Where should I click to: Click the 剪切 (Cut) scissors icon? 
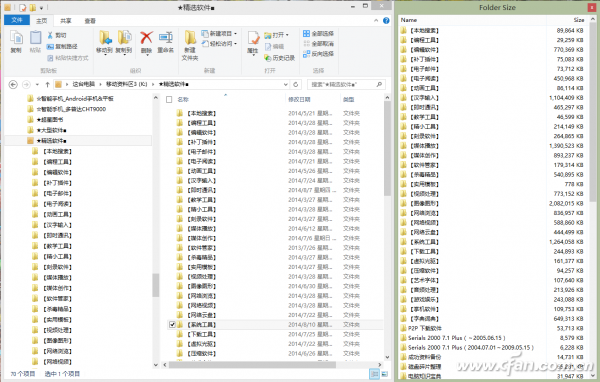(x=50, y=35)
